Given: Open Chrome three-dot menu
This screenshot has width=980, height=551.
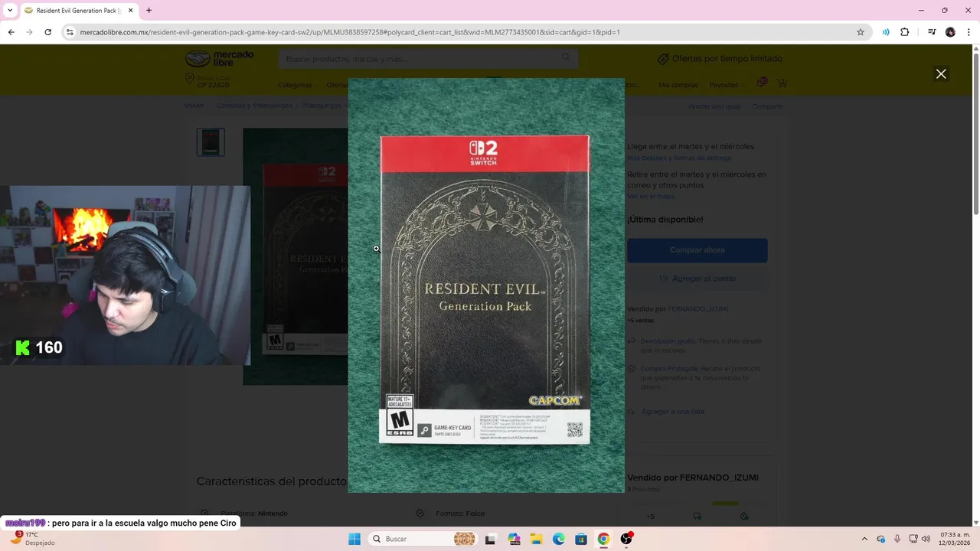Looking at the screenshot, I should click(x=969, y=32).
